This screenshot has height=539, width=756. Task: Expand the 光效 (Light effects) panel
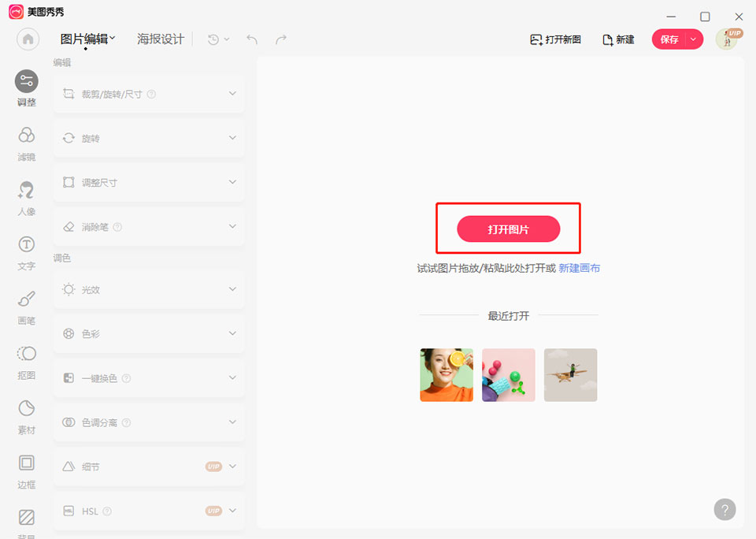(149, 289)
